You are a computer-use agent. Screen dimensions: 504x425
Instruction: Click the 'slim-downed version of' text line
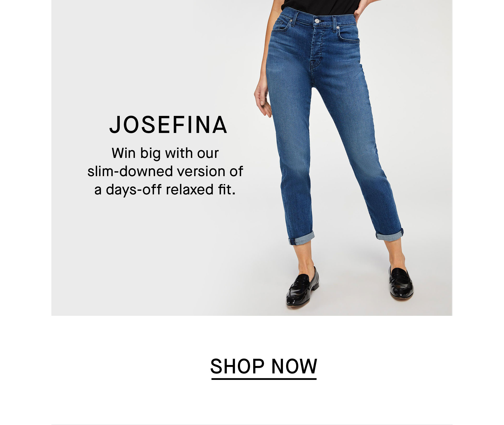point(165,171)
